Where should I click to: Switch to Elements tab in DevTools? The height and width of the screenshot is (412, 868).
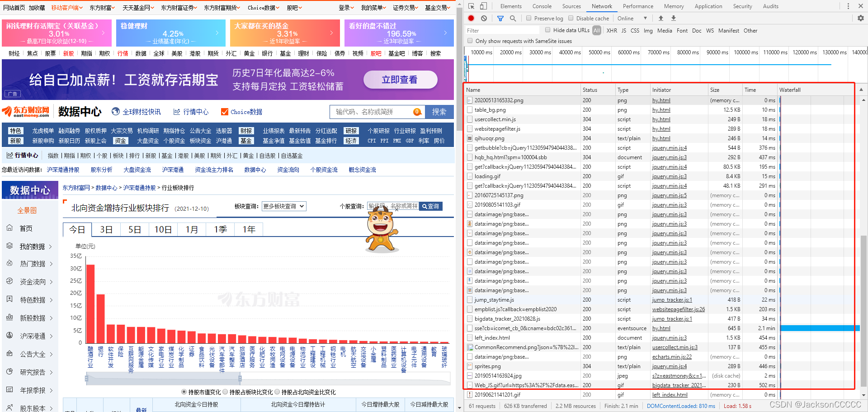point(511,6)
